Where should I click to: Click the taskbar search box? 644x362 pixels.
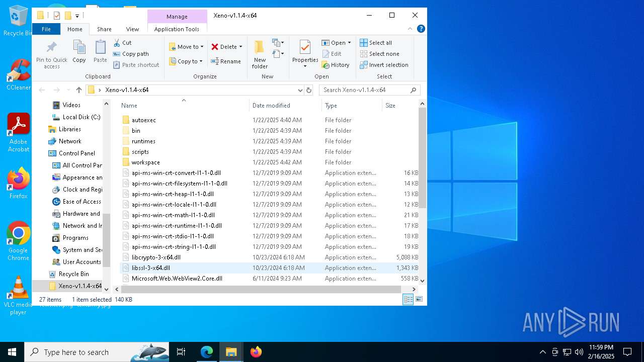point(97,352)
